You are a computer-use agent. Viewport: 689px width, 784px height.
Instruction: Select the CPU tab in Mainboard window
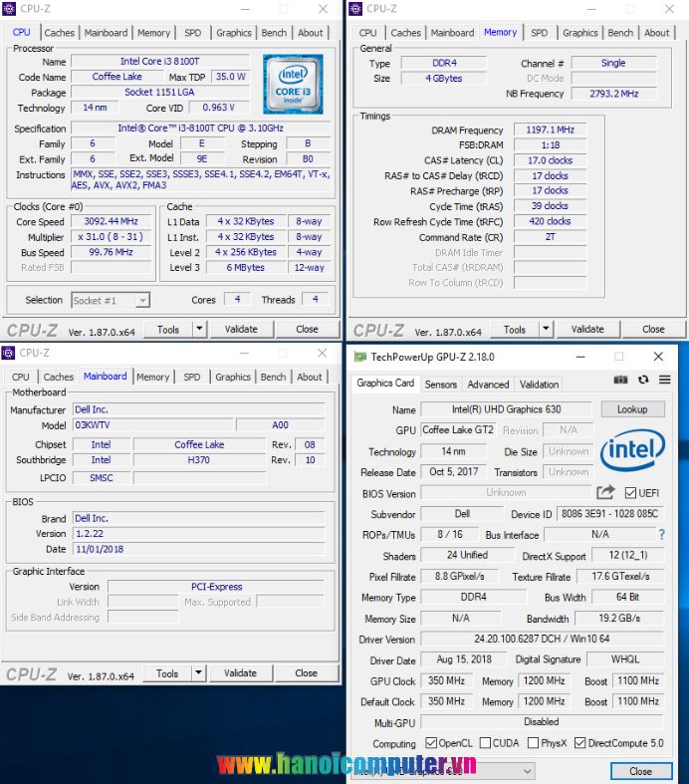click(21, 377)
